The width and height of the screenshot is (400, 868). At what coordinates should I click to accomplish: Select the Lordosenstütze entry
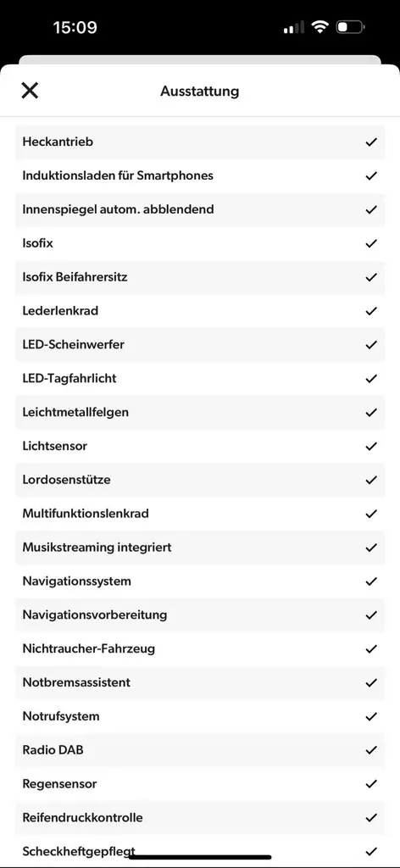tap(200, 480)
